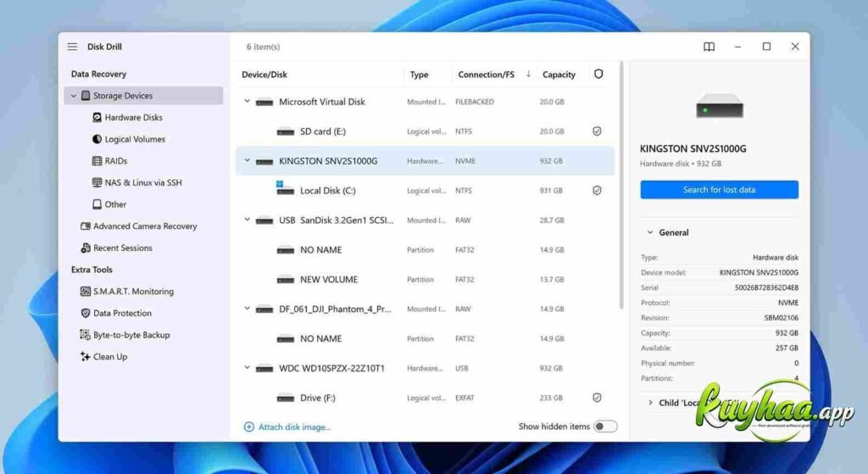Click the Byte-to-byte Backup icon
The width and height of the screenshot is (868, 474).
[85, 334]
